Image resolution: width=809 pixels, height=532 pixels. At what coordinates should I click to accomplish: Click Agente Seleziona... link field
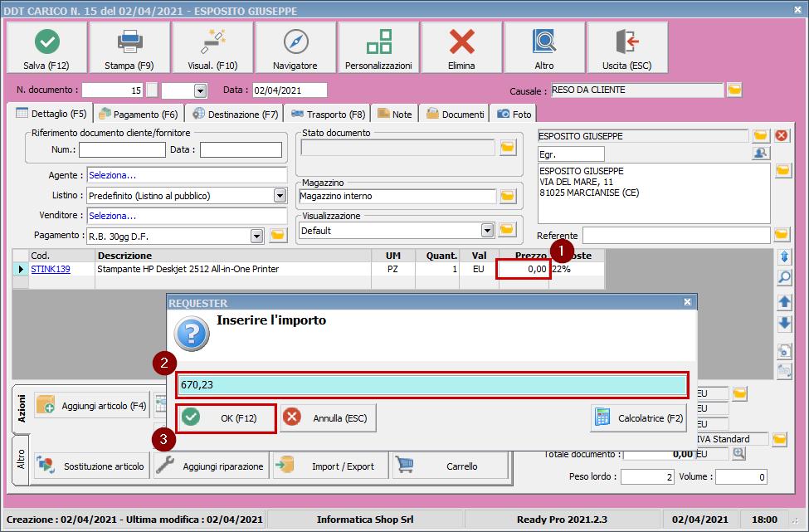tap(187, 175)
